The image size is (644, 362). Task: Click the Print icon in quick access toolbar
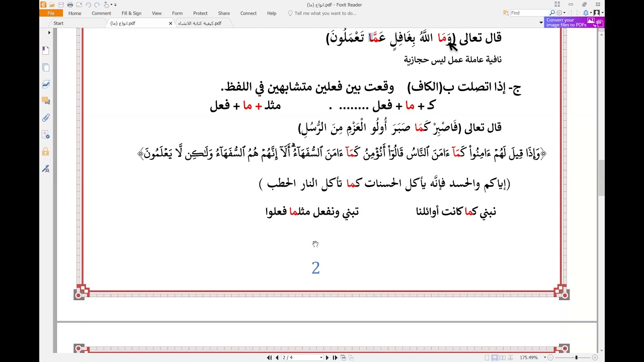pyautogui.click(x=70, y=5)
